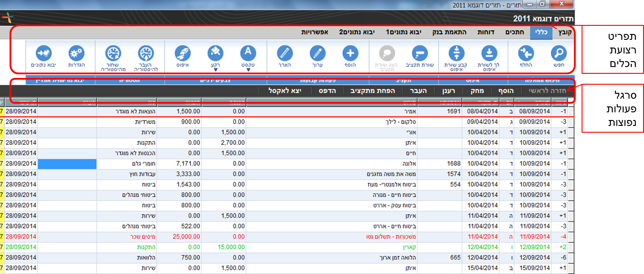644x274 pixels.
Task: Click the green 15,000.00 amount cell
Action: point(223,247)
